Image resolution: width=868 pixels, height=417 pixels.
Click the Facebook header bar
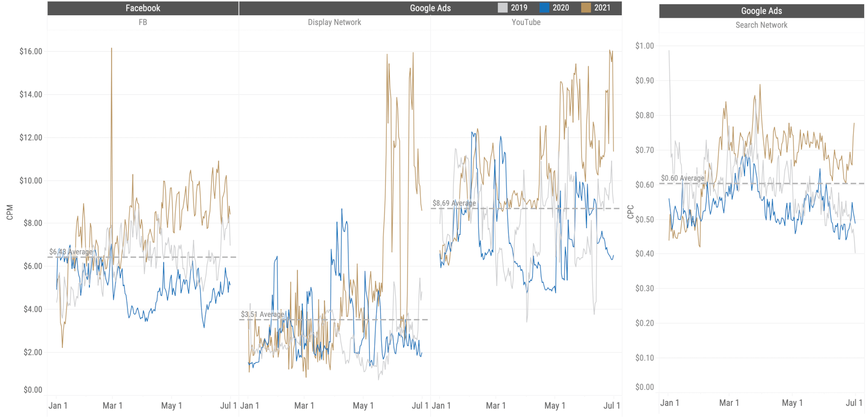click(143, 8)
